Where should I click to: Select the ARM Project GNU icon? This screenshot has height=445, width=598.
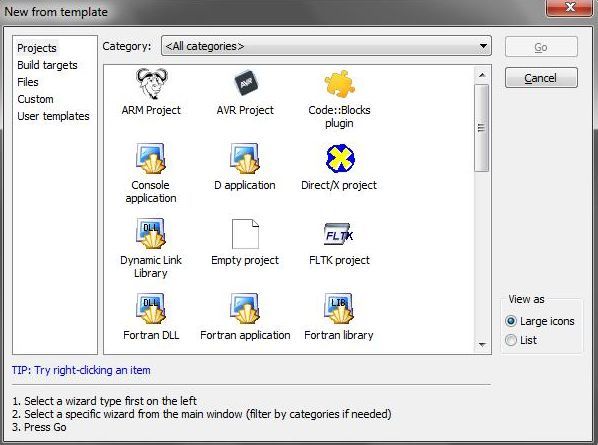click(151, 84)
